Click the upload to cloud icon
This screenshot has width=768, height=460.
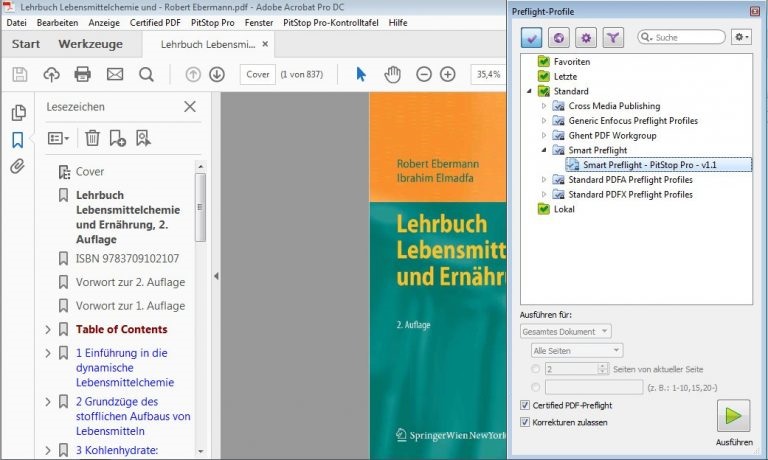tap(51, 74)
